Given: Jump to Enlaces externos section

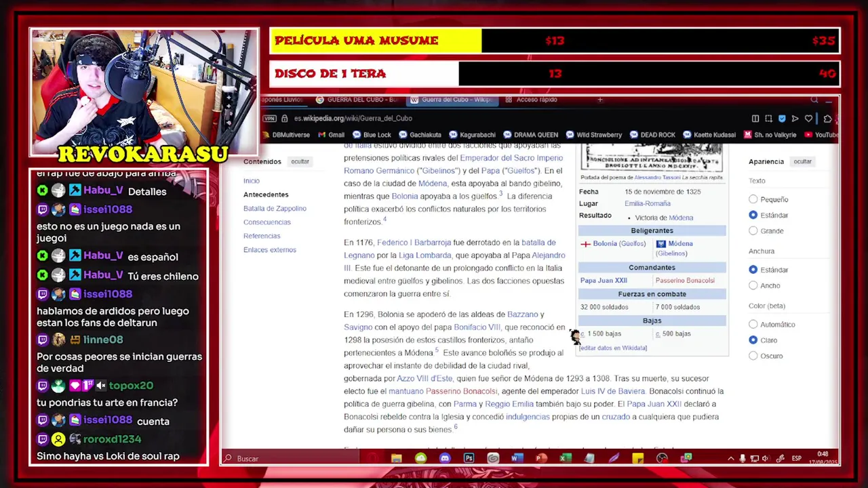Looking at the screenshot, I should point(270,250).
